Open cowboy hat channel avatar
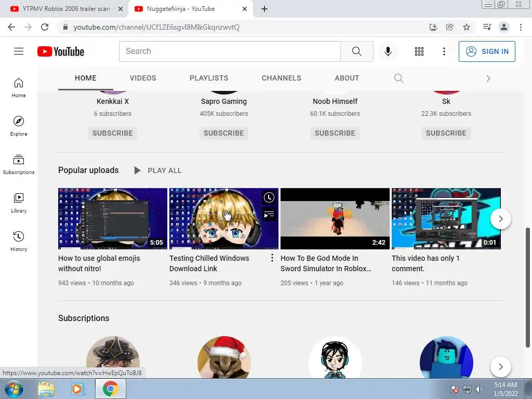This screenshot has height=399, width=532. click(113, 357)
